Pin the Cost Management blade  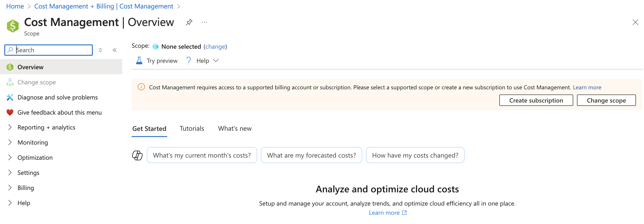[x=189, y=22]
